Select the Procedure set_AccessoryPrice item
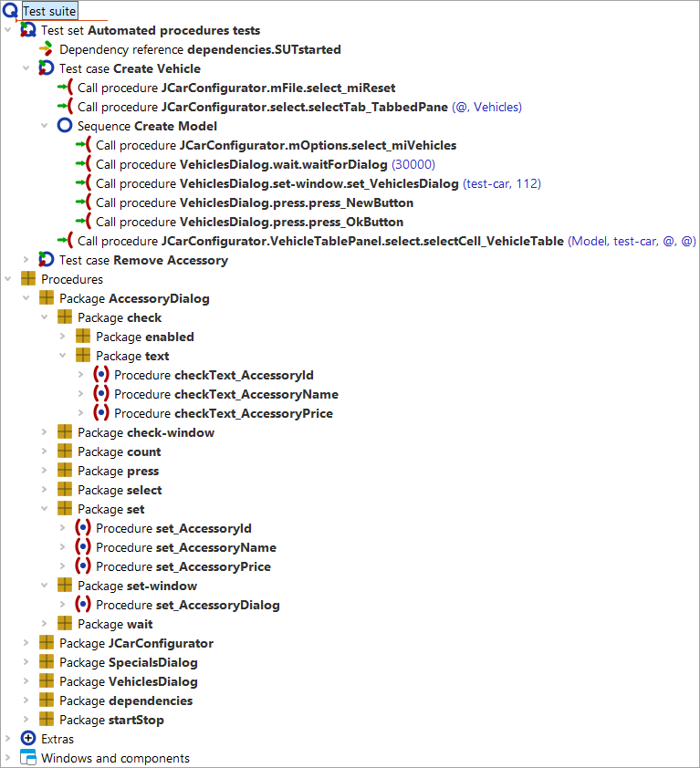This screenshot has width=700, height=768. tap(183, 566)
